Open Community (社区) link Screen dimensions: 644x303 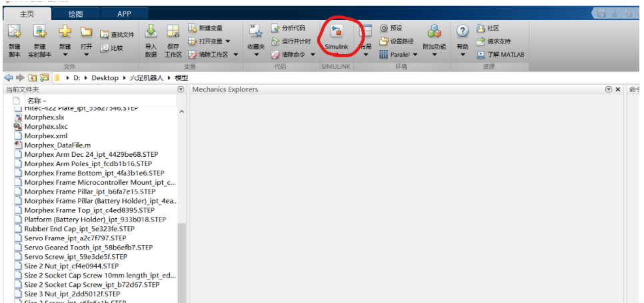pyautogui.click(x=487, y=28)
